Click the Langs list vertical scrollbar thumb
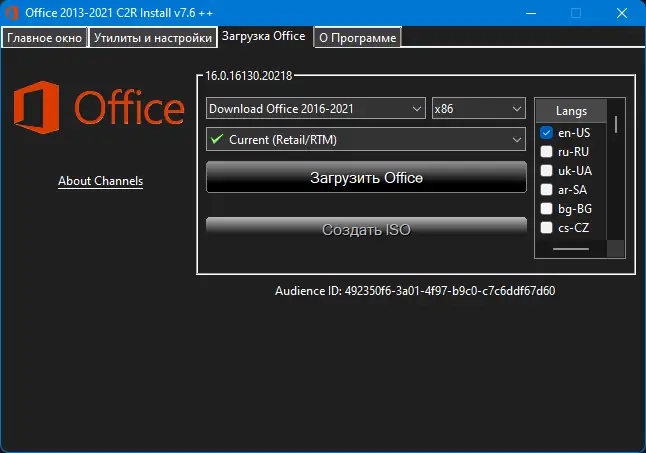Screen dimensions: 646x453 coord(616,124)
